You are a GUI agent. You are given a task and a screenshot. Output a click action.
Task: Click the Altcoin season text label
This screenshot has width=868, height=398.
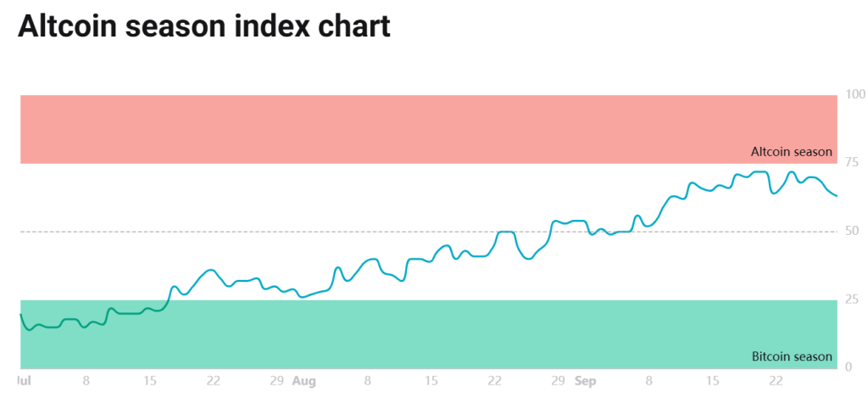point(791,152)
